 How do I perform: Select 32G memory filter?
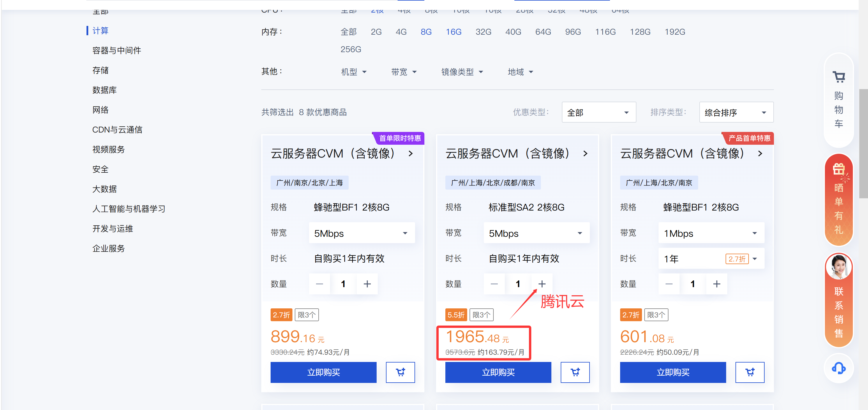coord(483,32)
